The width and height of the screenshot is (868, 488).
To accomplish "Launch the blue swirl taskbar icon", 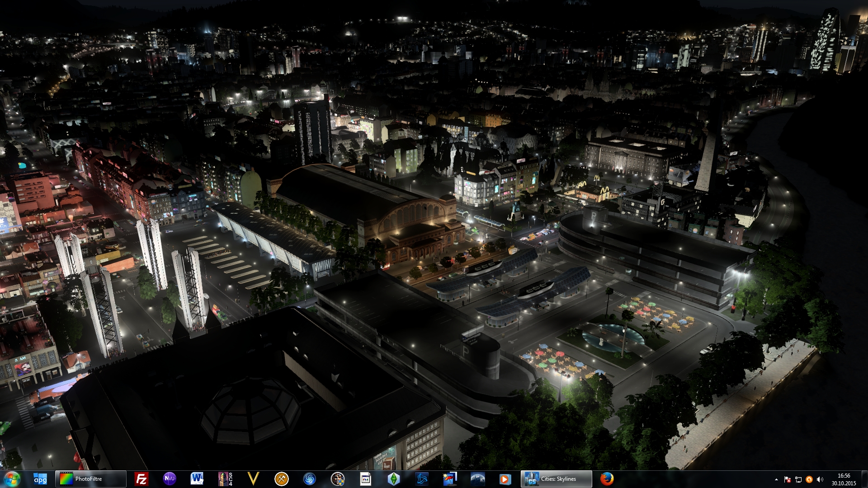I will tap(310, 479).
